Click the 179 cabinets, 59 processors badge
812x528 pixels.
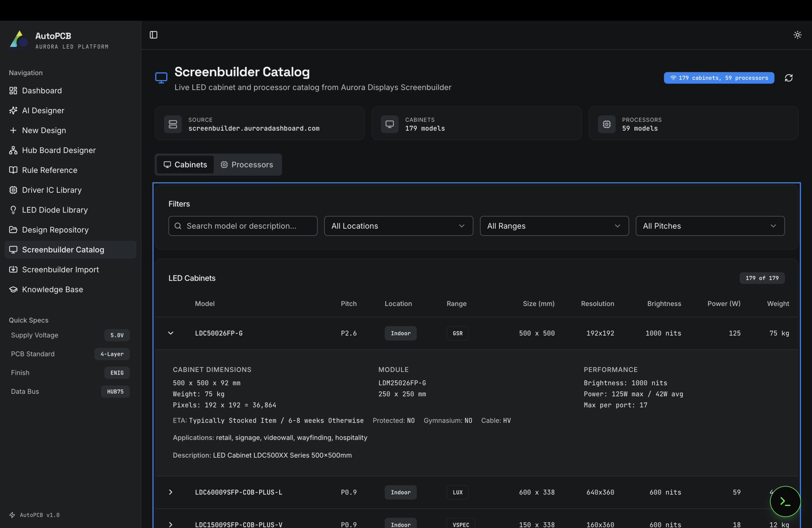(719, 78)
